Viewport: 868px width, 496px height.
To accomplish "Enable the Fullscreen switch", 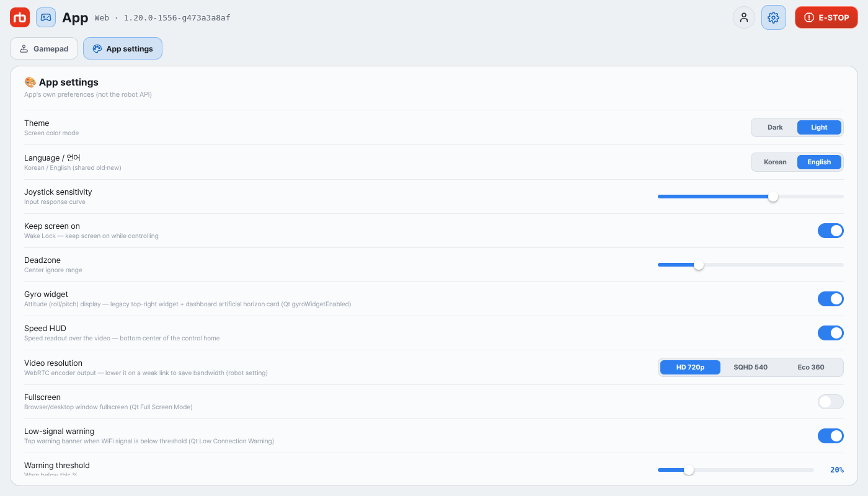I will [x=831, y=402].
